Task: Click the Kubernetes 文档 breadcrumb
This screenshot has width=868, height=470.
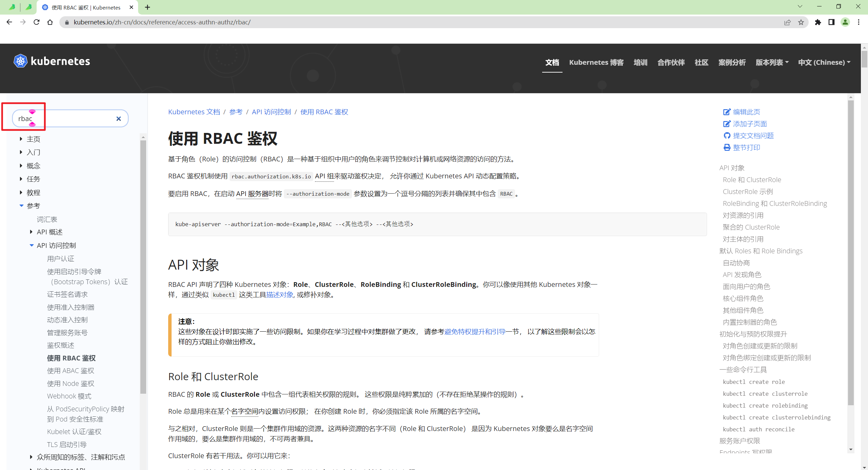Action: (194, 112)
